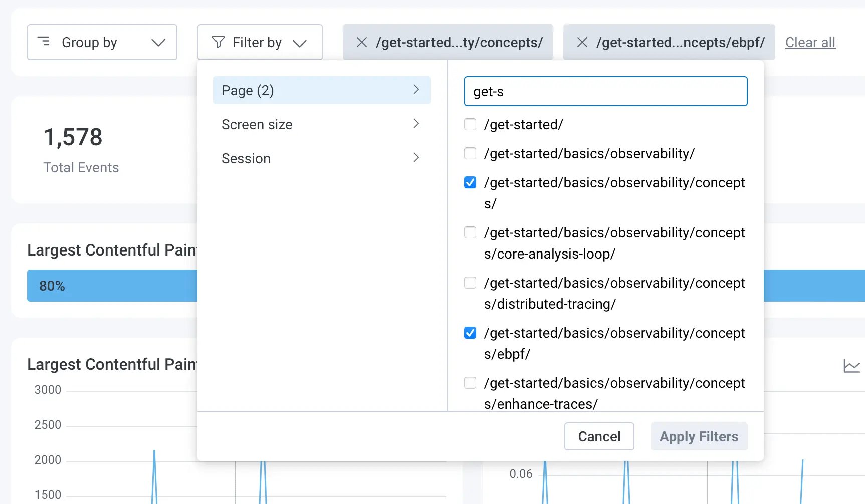Enable the /get-started/basics/observability/concepts/core-analysis-loop/ checkbox
The image size is (865, 504).
pyautogui.click(x=470, y=232)
